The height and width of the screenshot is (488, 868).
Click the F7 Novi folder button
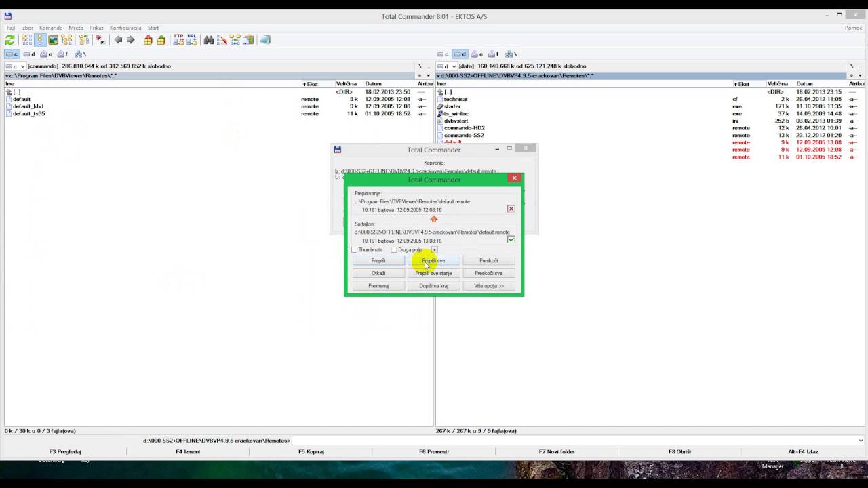click(x=557, y=451)
